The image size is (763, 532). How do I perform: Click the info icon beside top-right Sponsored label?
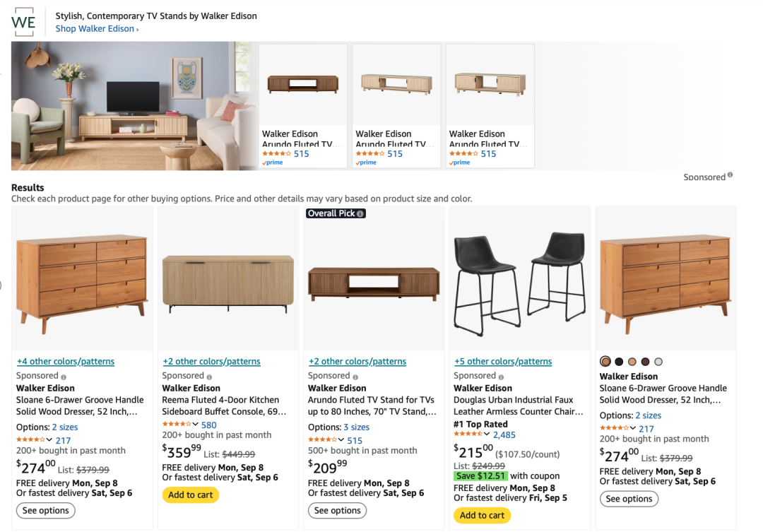coord(730,175)
